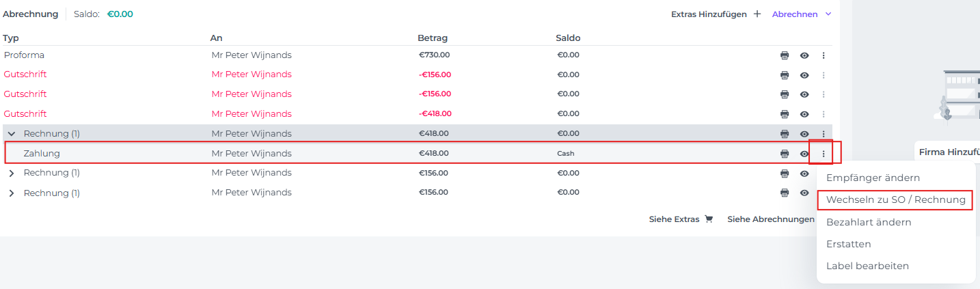Print the expanded Rechnung €418.00 row
This screenshot has width=980, height=289.
[785, 134]
